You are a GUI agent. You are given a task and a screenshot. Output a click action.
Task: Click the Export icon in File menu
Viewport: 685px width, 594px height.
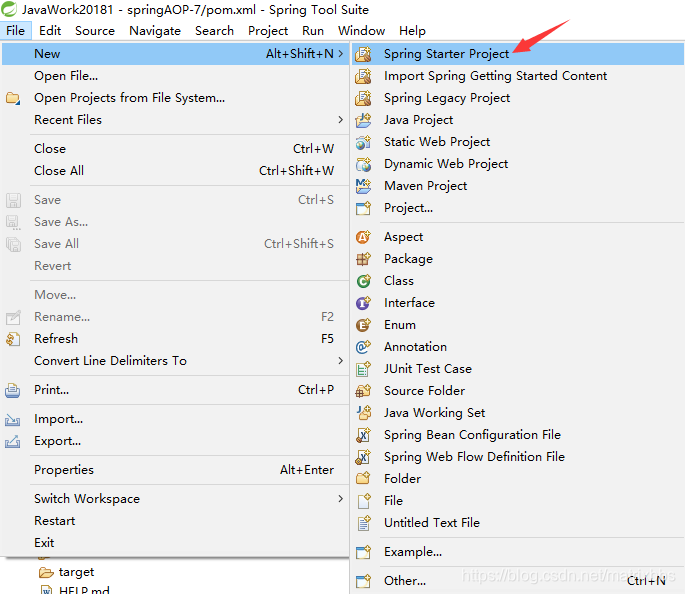coord(13,441)
